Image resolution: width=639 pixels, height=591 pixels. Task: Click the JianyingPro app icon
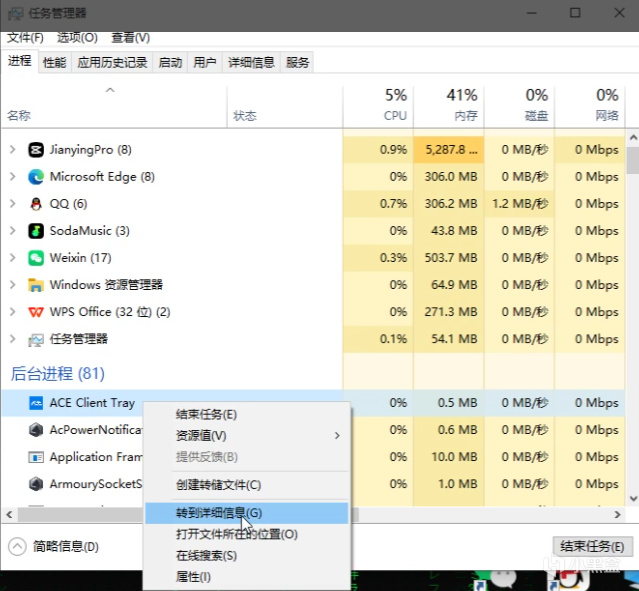pos(36,150)
